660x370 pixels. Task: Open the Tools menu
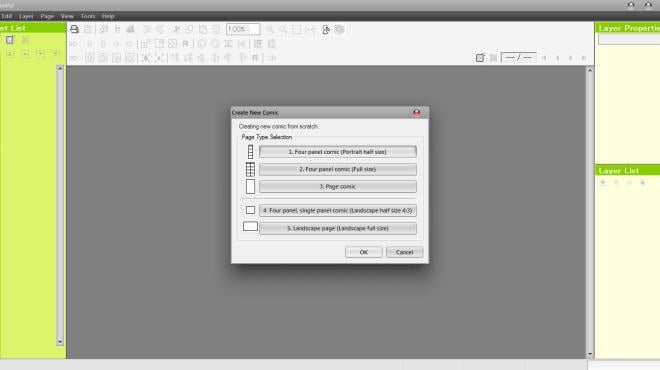(x=88, y=16)
